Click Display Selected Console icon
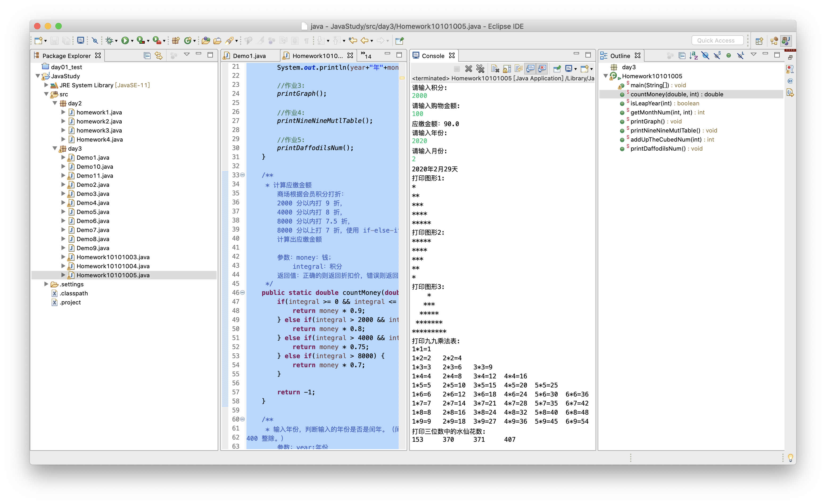This screenshot has width=826, height=504. click(569, 69)
